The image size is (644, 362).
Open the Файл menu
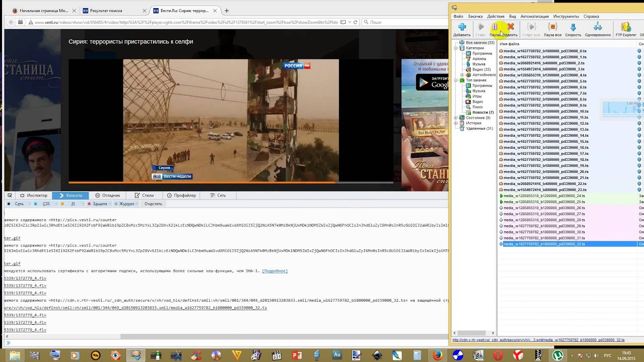coord(458,16)
